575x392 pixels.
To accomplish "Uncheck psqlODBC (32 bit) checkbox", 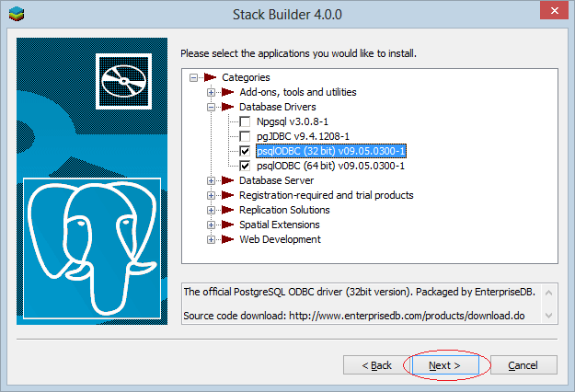I will pyautogui.click(x=245, y=151).
